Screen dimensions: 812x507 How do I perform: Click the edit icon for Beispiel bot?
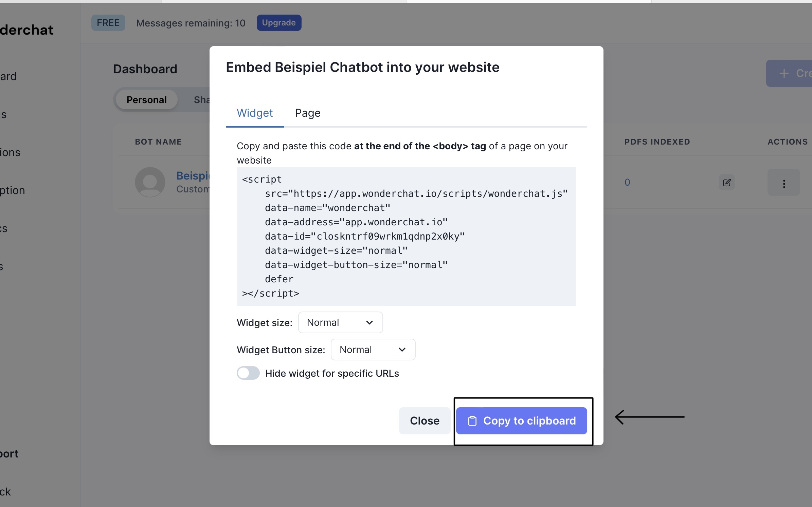(727, 182)
